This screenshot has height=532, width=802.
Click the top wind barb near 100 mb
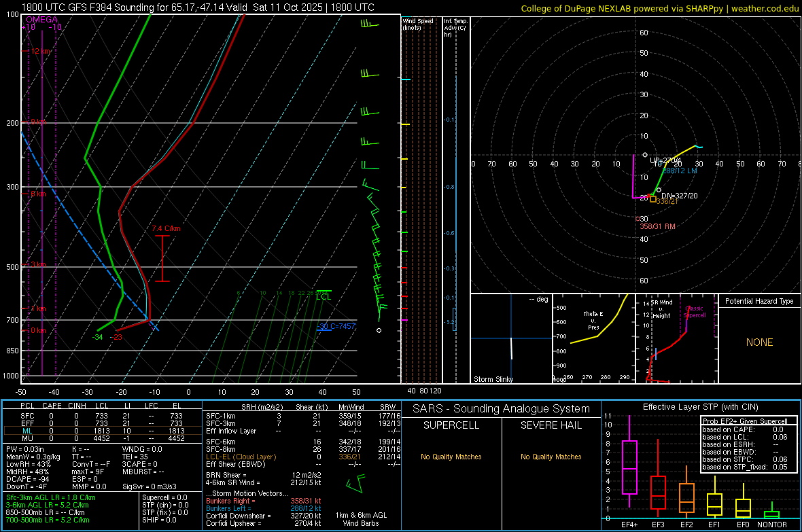pos(369,24)
